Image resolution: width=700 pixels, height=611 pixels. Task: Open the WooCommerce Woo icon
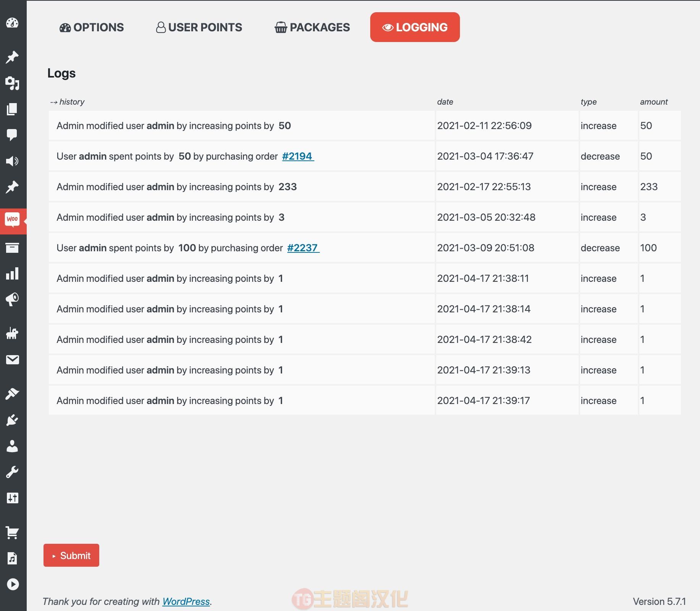click(x=12, y=220)
